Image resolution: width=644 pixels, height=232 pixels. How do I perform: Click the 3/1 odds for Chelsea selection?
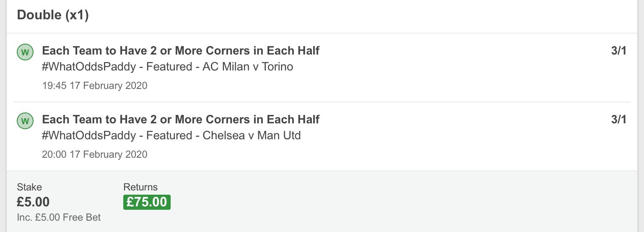(619, 120)
